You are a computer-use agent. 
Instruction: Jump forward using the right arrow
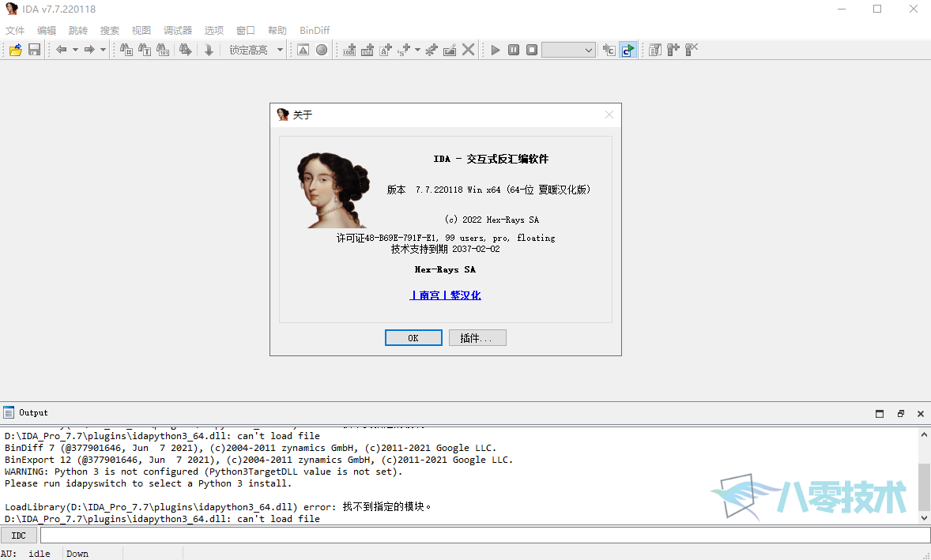pyautogui.click(x=89, y=50)
